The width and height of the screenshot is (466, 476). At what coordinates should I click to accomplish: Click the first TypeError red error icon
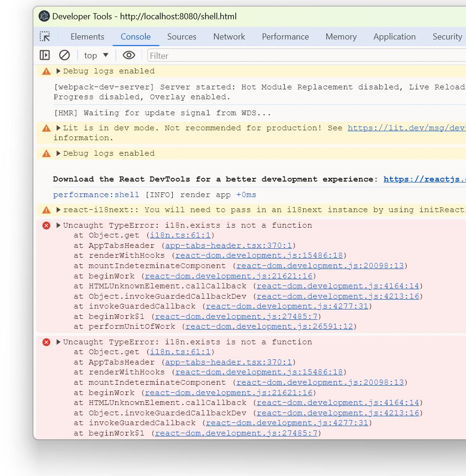tap(46, 225)
